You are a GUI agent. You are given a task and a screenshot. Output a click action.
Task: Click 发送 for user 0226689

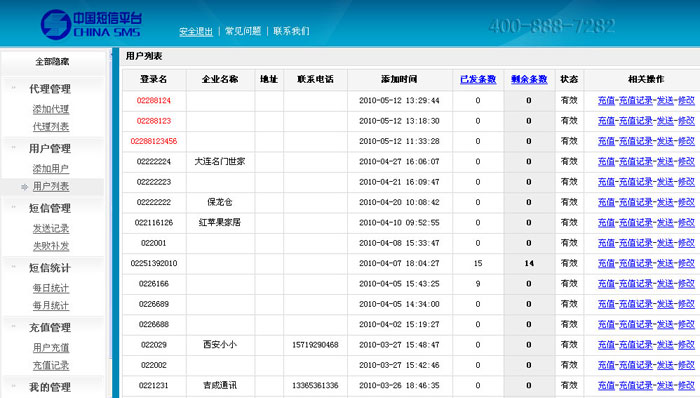pos(665,304)
